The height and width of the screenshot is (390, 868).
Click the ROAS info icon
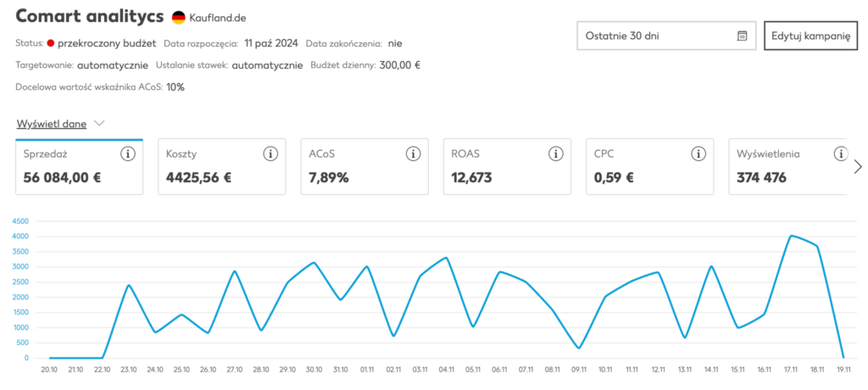pyautogui.click(x=556, y=154)
